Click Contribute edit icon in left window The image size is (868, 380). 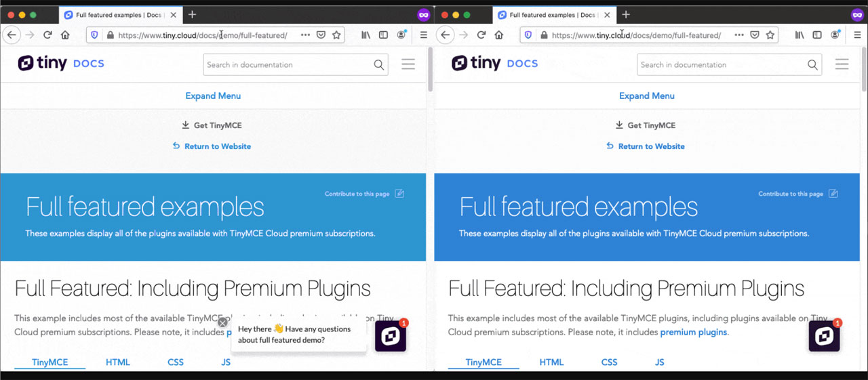(x=399, y=194)
